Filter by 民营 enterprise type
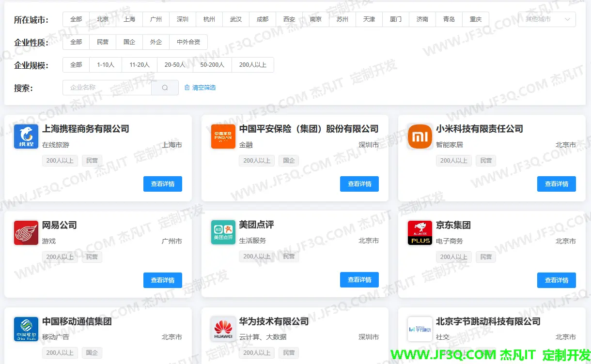Screen dimensions: 591x364 (x=103, y=42)
